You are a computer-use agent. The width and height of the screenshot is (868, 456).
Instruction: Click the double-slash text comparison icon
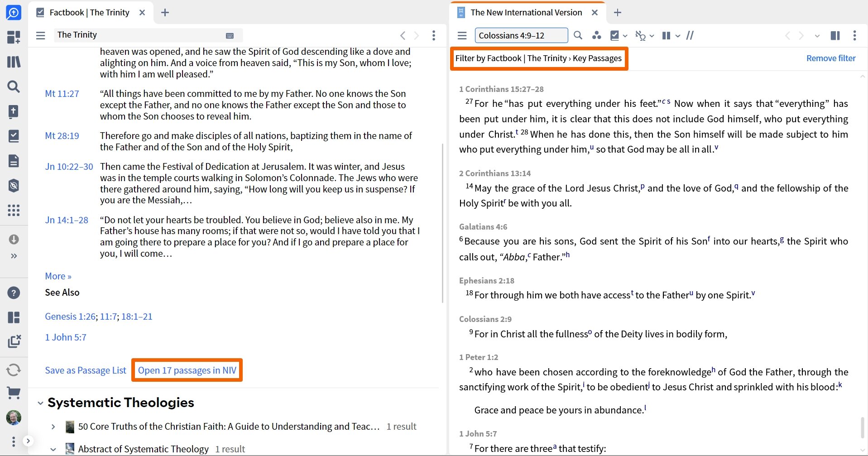click(x=690, y=35)
